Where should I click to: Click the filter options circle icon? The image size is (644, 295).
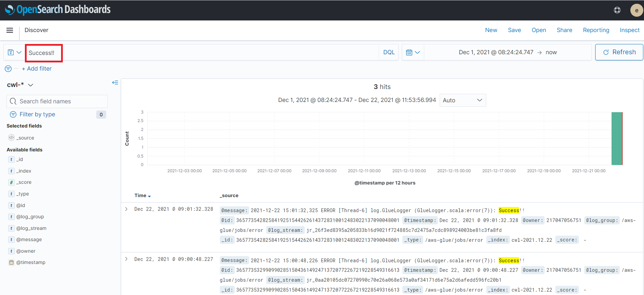coord(8,69)
